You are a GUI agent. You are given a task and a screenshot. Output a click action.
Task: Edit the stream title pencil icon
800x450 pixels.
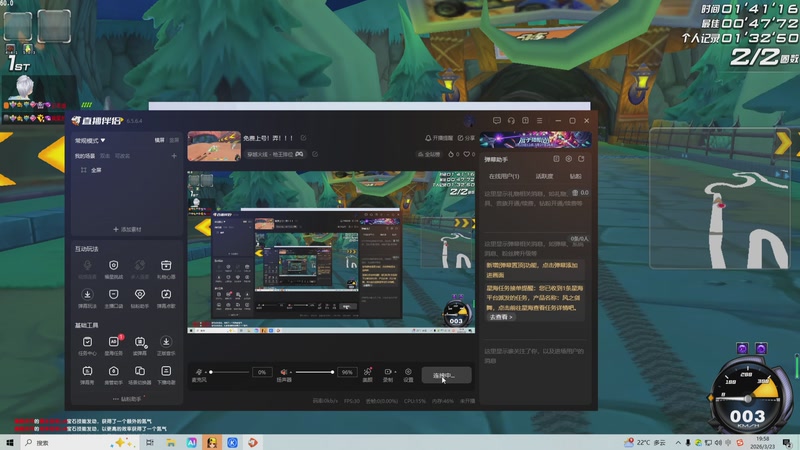pos(304,138)
